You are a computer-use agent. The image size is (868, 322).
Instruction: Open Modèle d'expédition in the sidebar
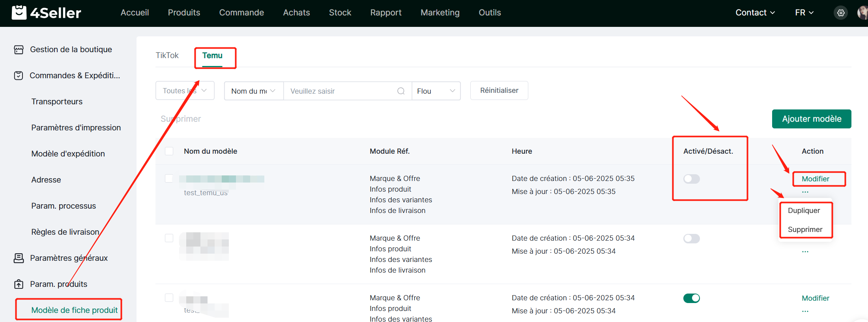click(x=68, y=154)
